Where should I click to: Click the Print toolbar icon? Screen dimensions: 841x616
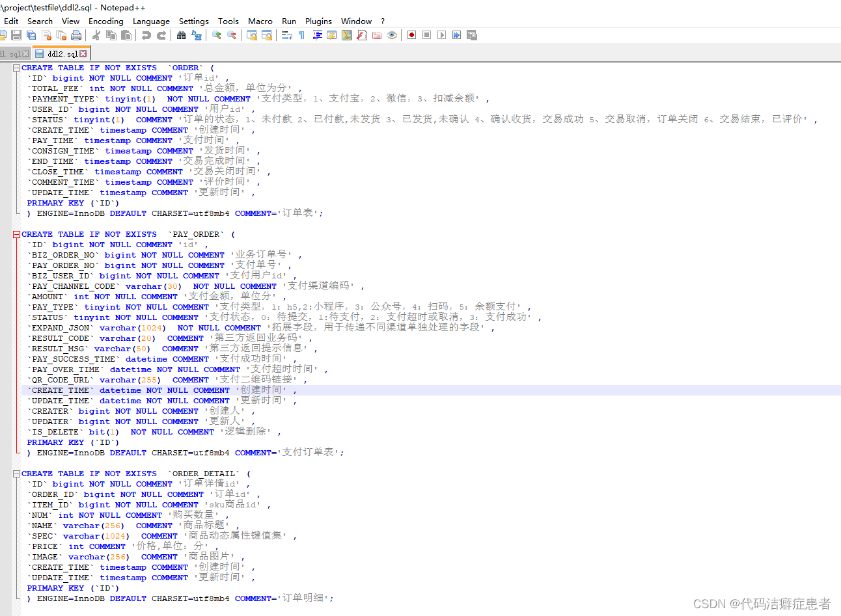coord(76,35)
